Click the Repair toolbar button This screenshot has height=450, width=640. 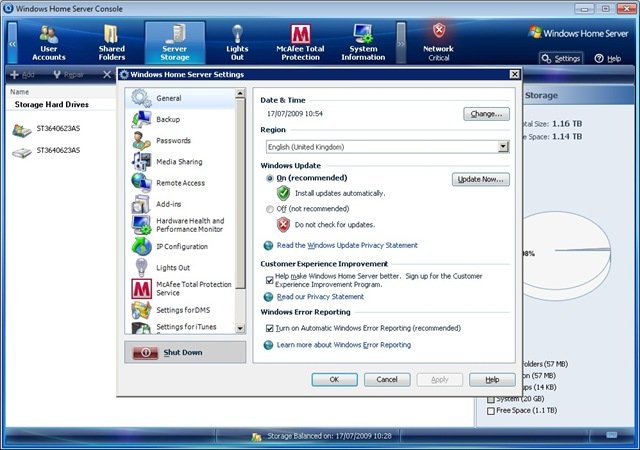[x=69, y=74]
